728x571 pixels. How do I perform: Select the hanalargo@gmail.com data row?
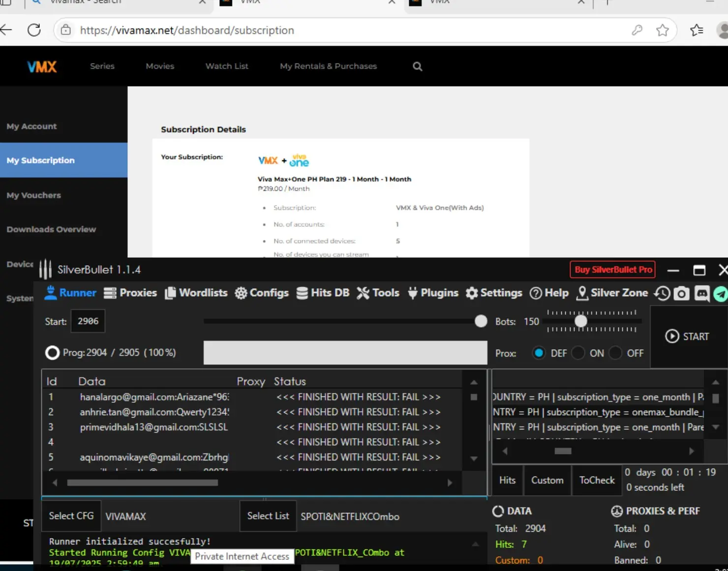tap(252, 397)
